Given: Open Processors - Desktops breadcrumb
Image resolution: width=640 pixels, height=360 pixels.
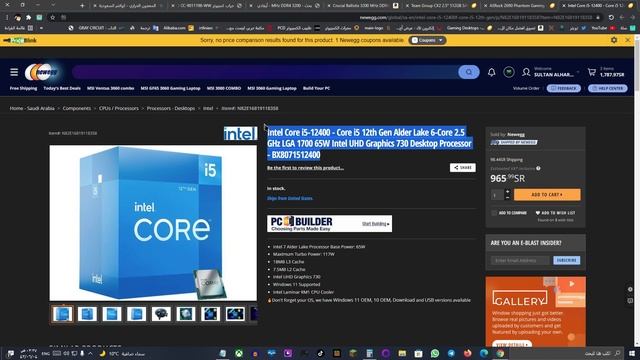Looking at the screenshot, I should pyautogui.click(x=171, y=108).
